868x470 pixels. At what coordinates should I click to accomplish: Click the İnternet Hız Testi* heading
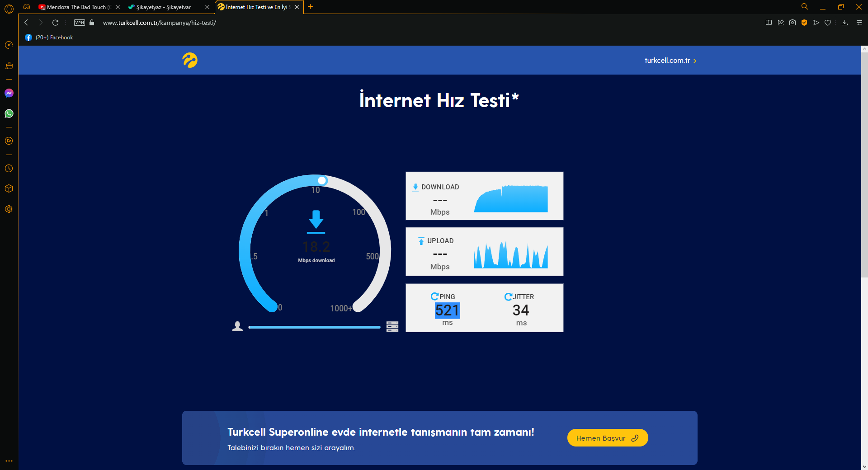tap(439, 100)
